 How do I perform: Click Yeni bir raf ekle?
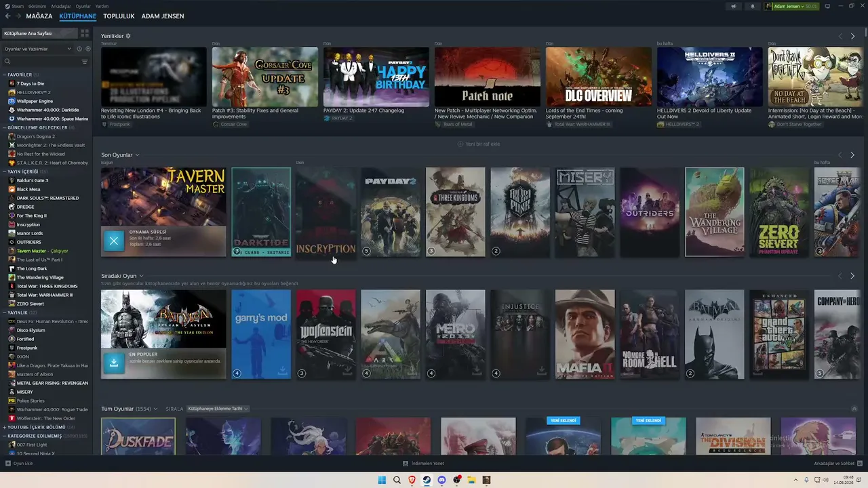tap(478, 144)
